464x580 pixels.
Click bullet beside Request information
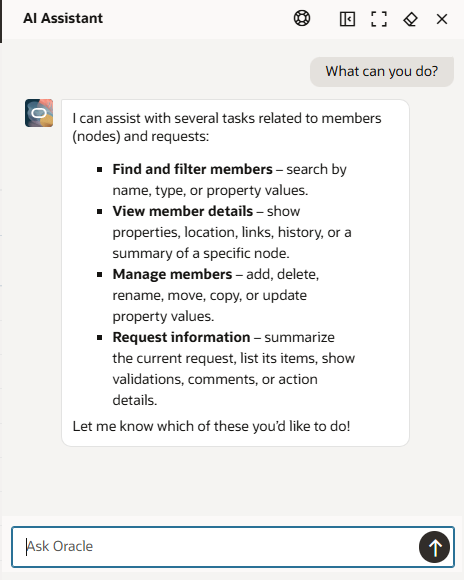pos(100,338)
